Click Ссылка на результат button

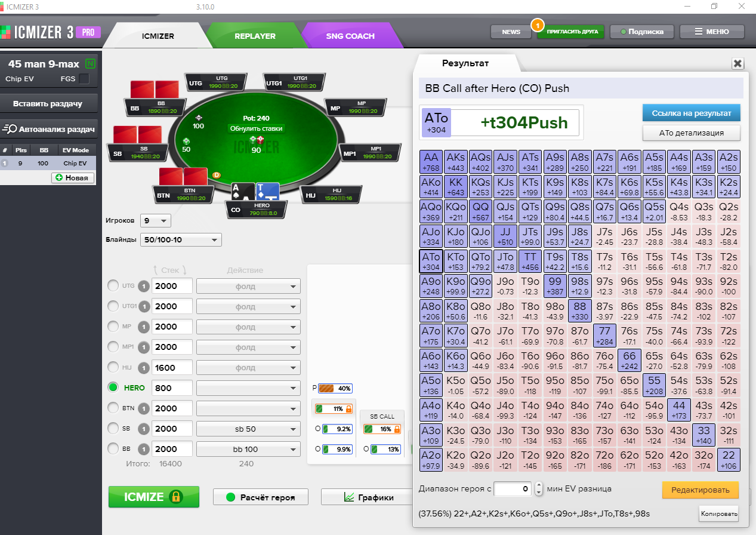pos(692,112)
